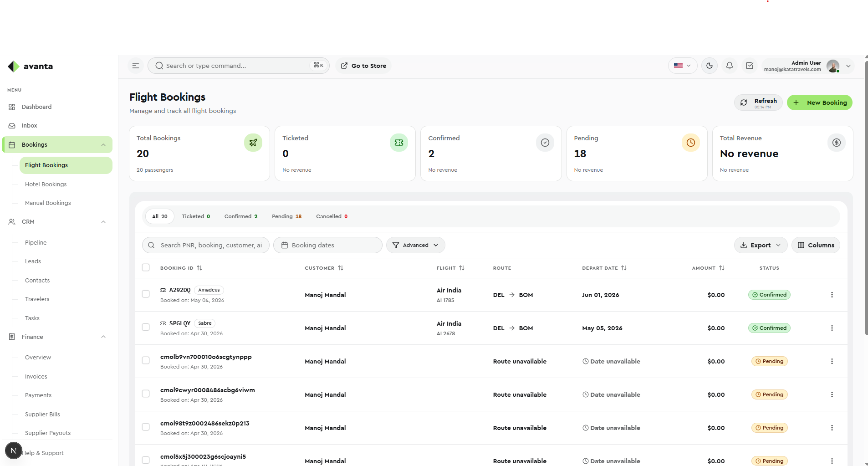
Task: Open Supplier Payouts in sidebar
Action: point(48,433)
